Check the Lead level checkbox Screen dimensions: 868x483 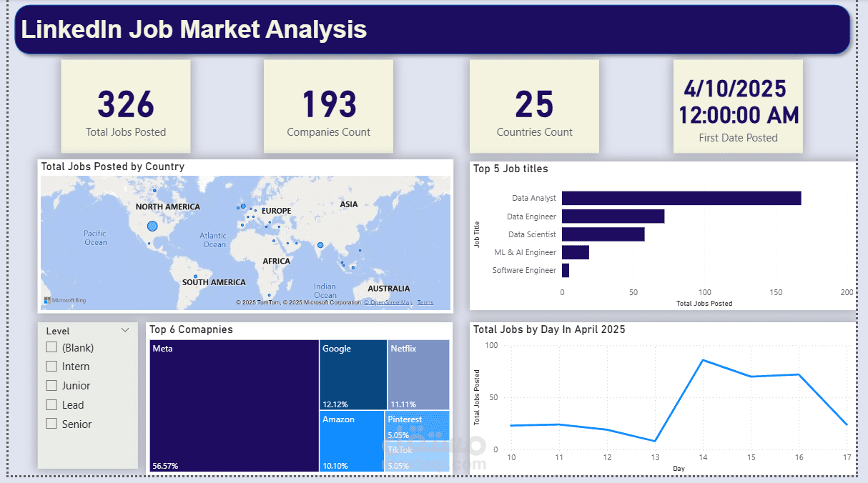(51, 404)
